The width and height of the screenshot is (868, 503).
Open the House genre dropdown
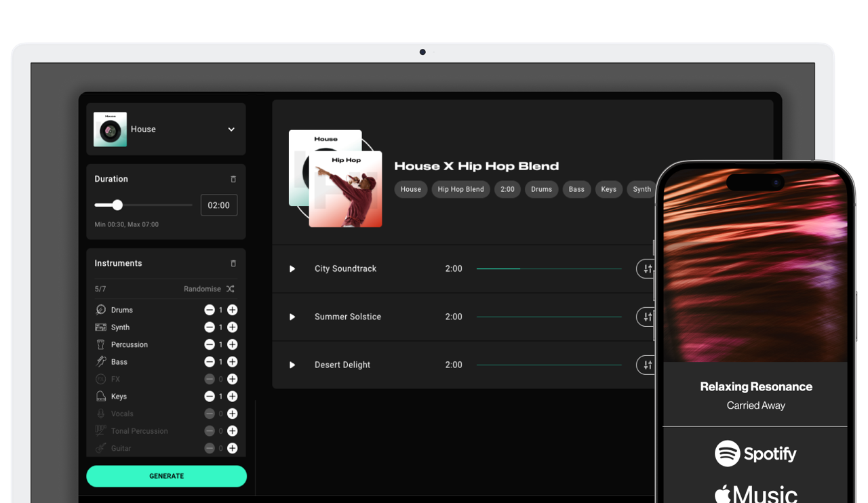point(231,129)
